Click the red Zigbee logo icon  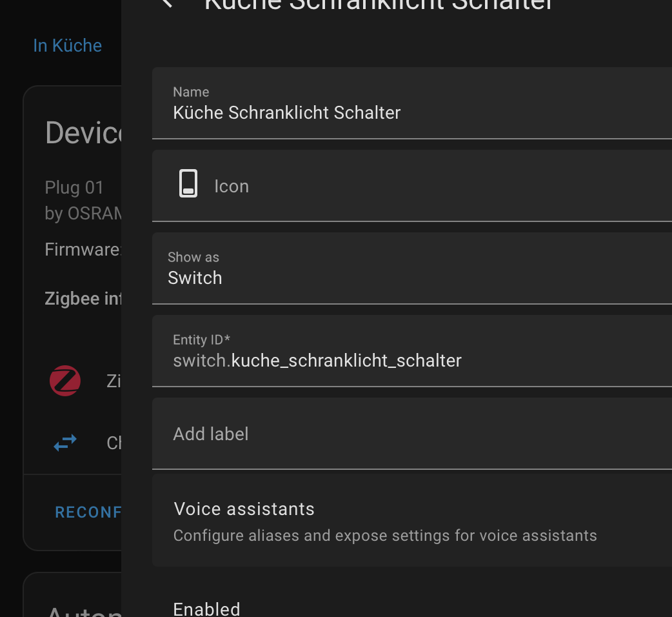64,381
